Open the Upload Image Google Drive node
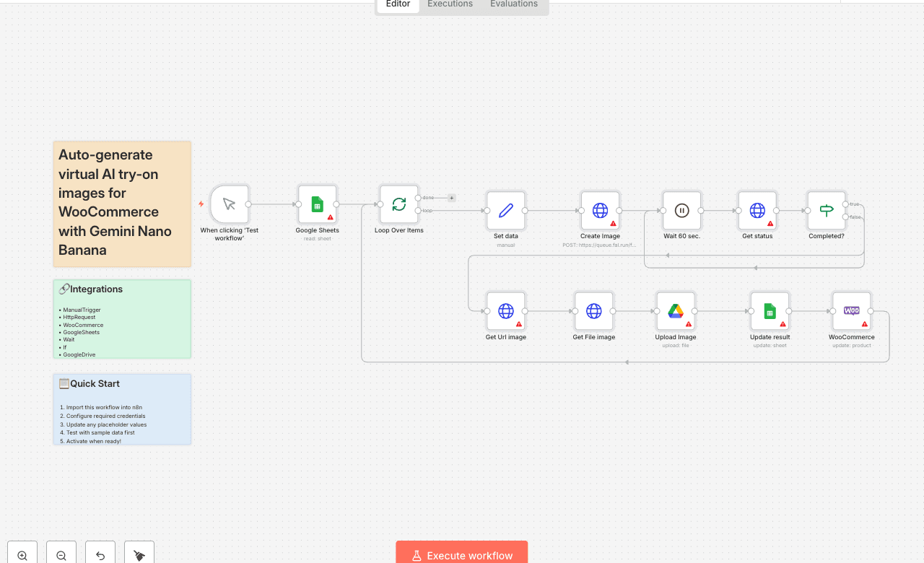This screenshot has height=563, width=924. [x=675, y=311]
